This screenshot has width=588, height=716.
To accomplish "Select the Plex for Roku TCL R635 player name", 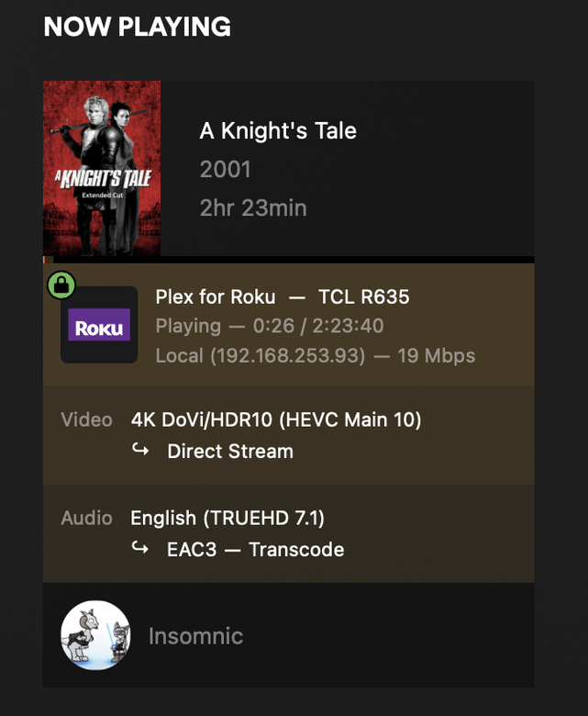I will (x=283, y=296).
